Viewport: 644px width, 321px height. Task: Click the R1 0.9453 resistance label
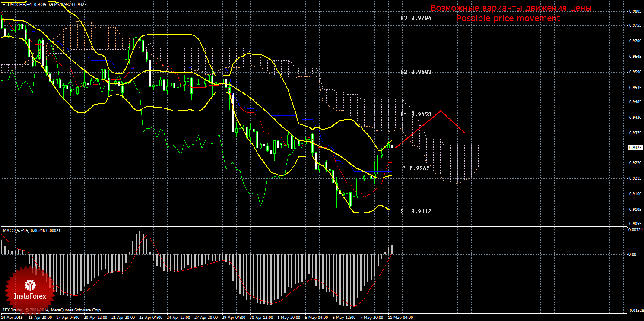coord(416,114)
